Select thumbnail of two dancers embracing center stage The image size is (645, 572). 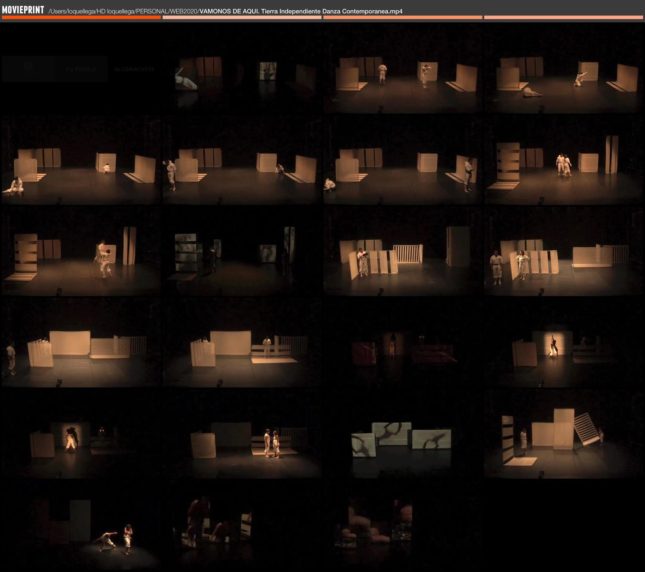tap(563, 160)
